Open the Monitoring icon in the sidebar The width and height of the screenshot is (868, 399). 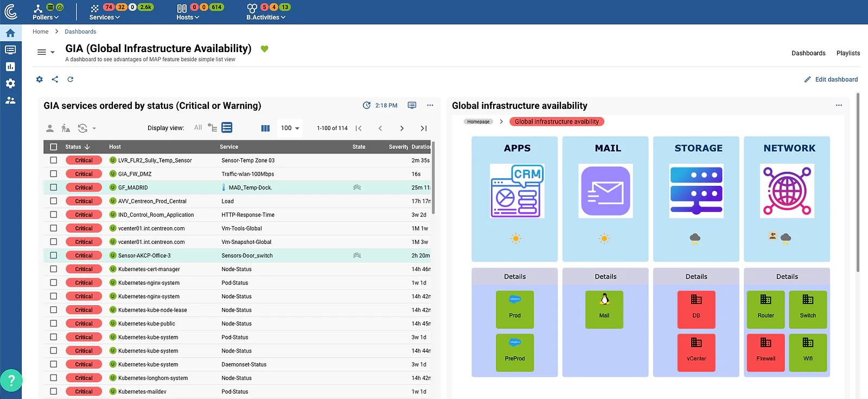[10, 50]
